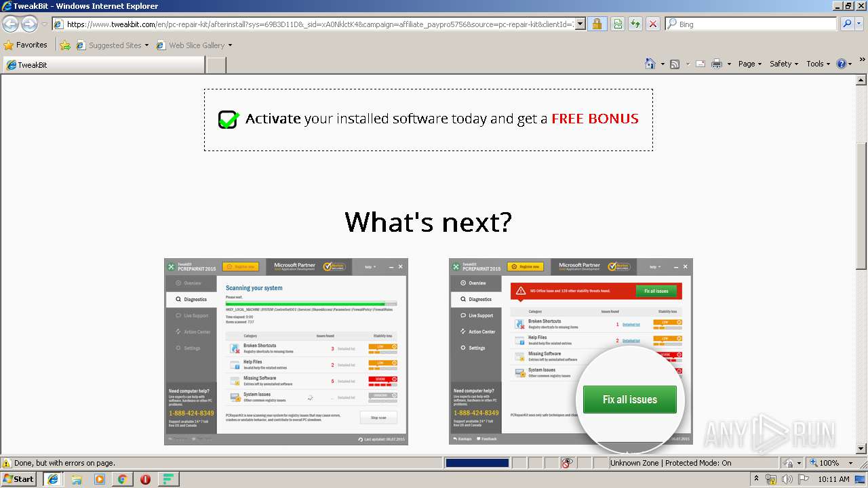Open the green app taskbar icon

point(169,479)
